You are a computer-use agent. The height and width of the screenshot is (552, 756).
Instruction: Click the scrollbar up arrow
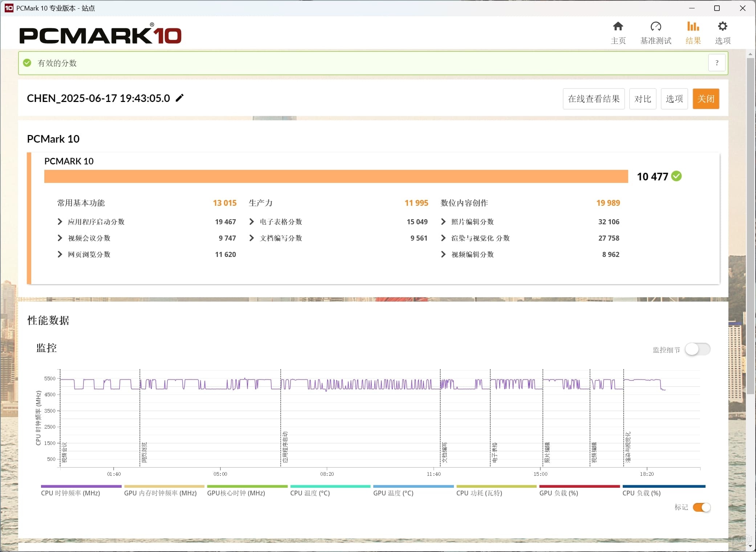click(x=750, y=54)
